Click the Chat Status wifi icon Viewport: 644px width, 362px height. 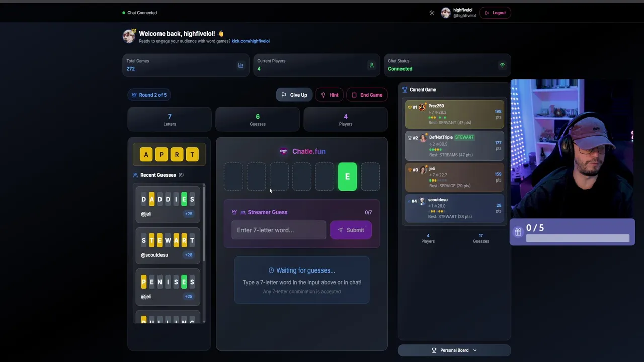point(502,65)
